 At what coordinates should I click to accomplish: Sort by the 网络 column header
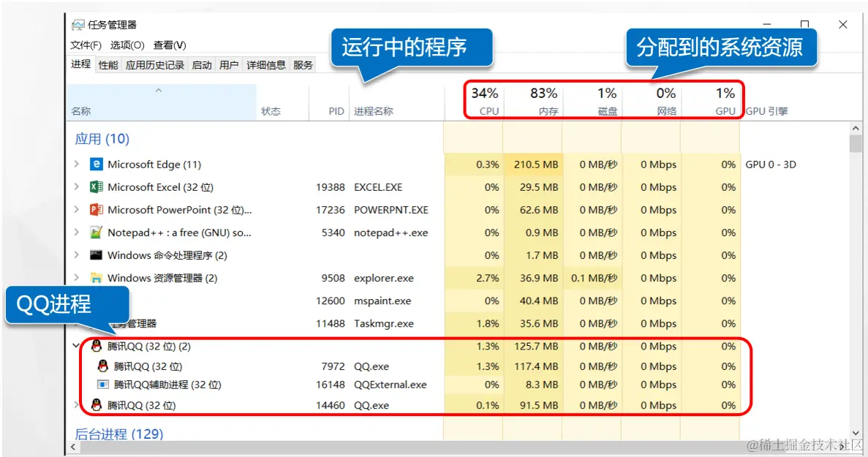[651, 102]
